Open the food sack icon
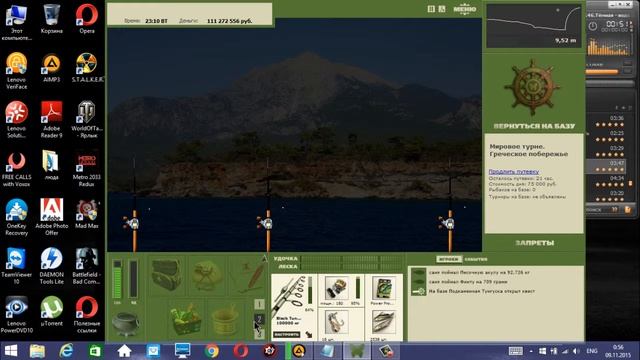640x360 pixels. tap(207, 276)
